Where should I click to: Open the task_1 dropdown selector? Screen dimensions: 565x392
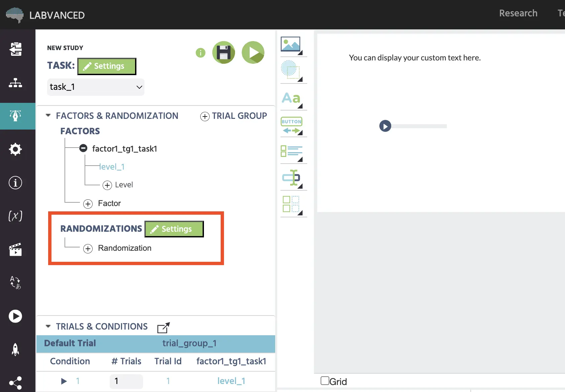click(x=96, y=87)
